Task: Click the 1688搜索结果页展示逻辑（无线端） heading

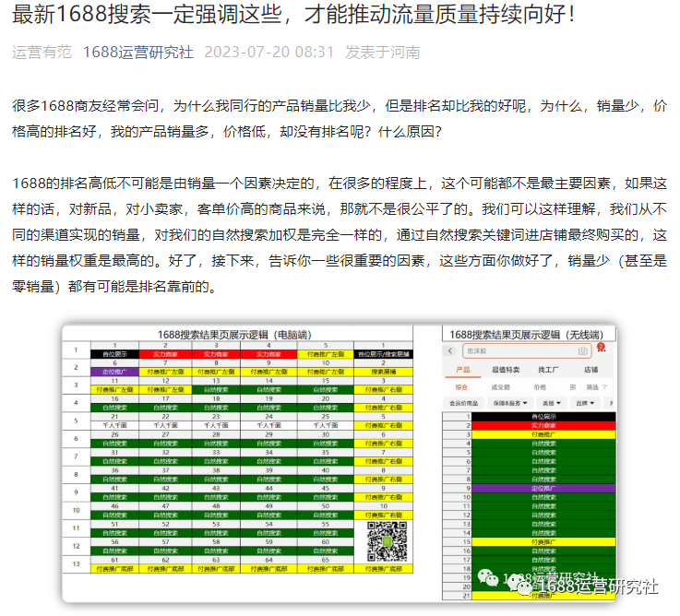Action: pyautogui.click(x=527, y=335)
